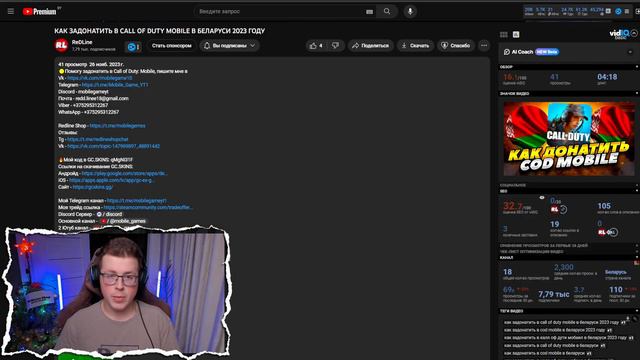Dislike the video with thumbs-down button

click(x=336, y=46)
